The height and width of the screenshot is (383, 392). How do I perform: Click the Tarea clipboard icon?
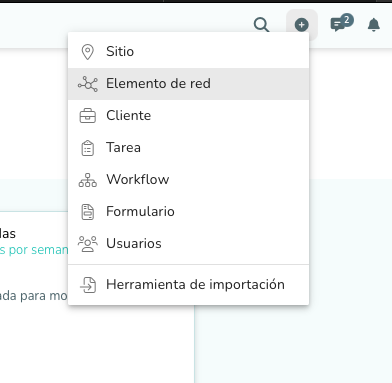(x=88, y=148)
